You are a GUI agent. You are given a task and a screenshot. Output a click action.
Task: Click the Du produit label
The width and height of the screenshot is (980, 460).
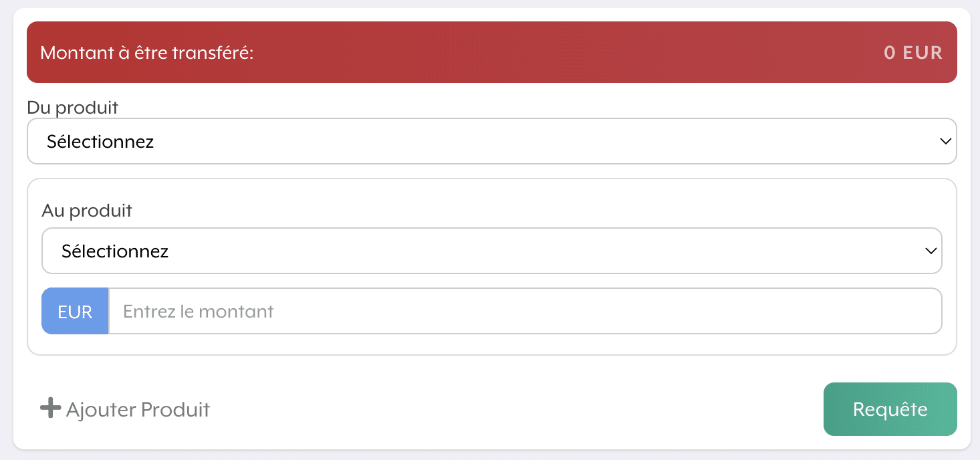point(72,107)
